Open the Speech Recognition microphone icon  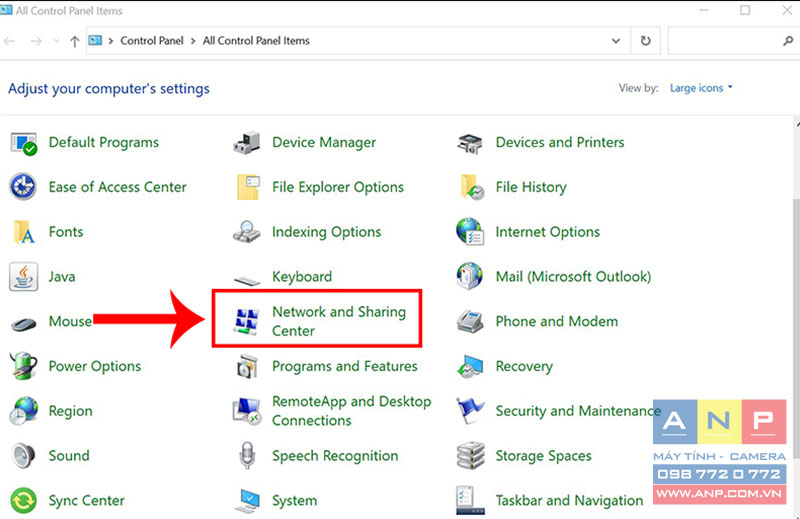coord(247,455)
